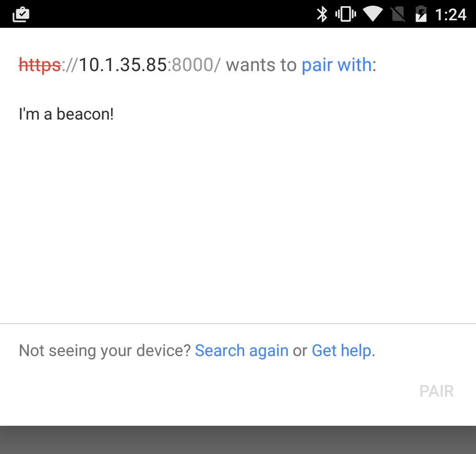476x454 pixels.
Task: Click the 10.1.35.85 host address
Action: point(123,65)
